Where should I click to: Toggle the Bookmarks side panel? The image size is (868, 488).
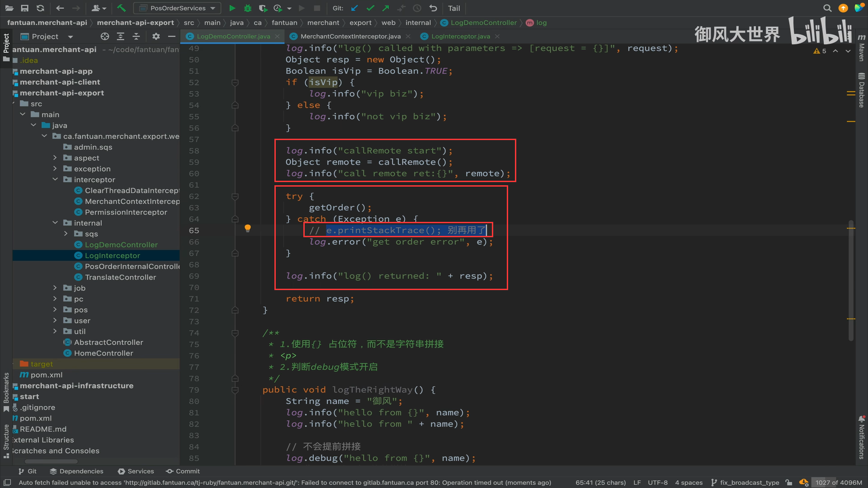(x=6, y=392)
